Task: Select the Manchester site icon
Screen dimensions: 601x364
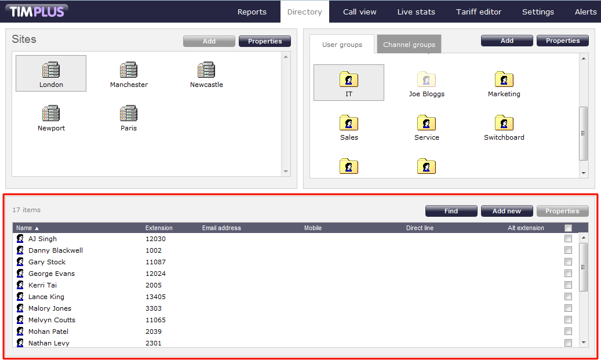Action: [129, 71]
